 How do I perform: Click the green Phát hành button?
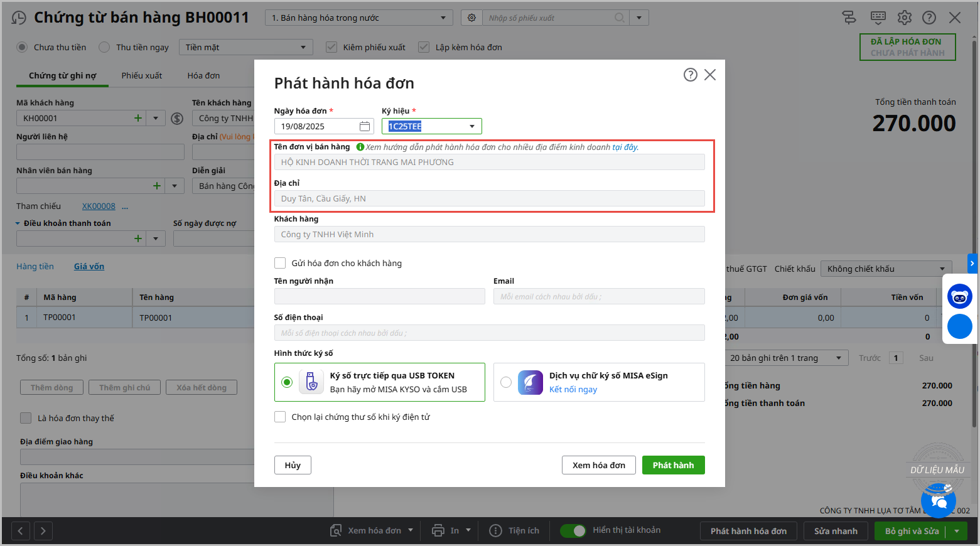pos(673,465)
